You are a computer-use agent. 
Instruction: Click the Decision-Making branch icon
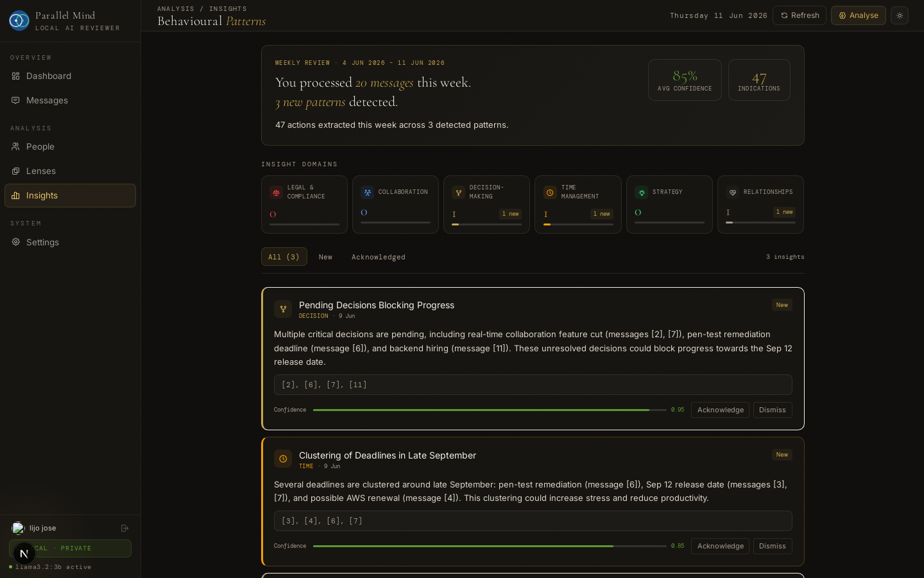[458, 193]
